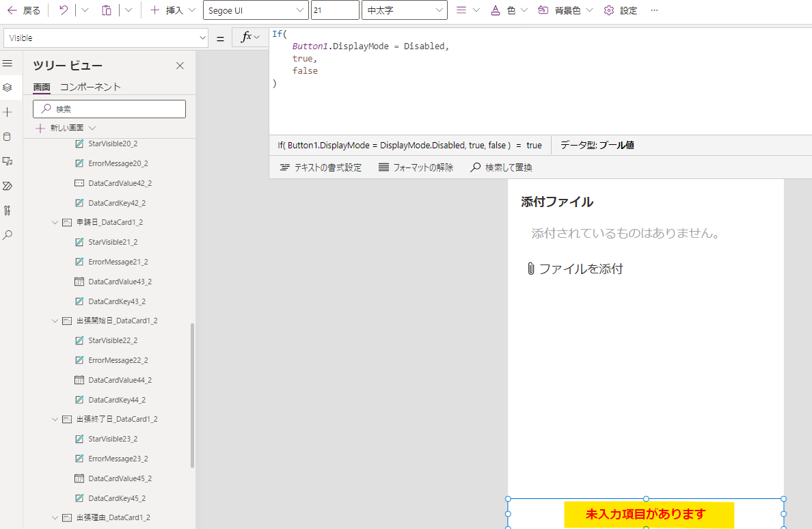Open the advanced tools icon in sidebar
The image size is (812, 529).
(x=8, y=210)
